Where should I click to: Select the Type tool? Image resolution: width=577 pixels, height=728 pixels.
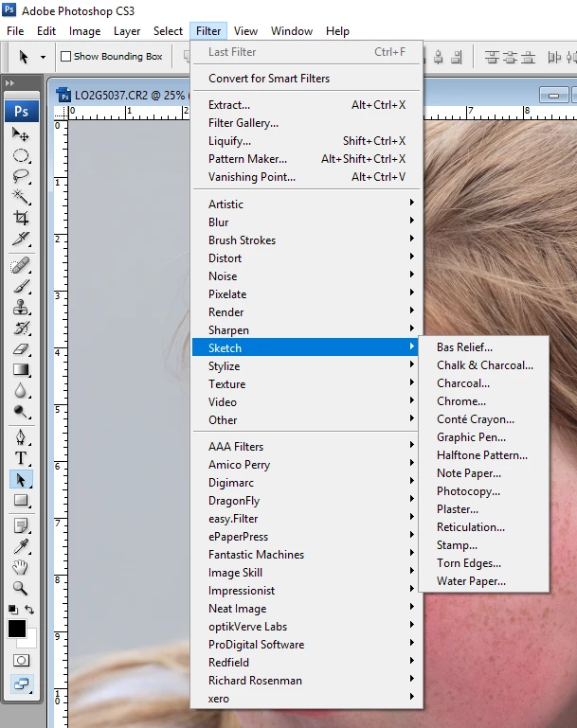tap(21, 458)
